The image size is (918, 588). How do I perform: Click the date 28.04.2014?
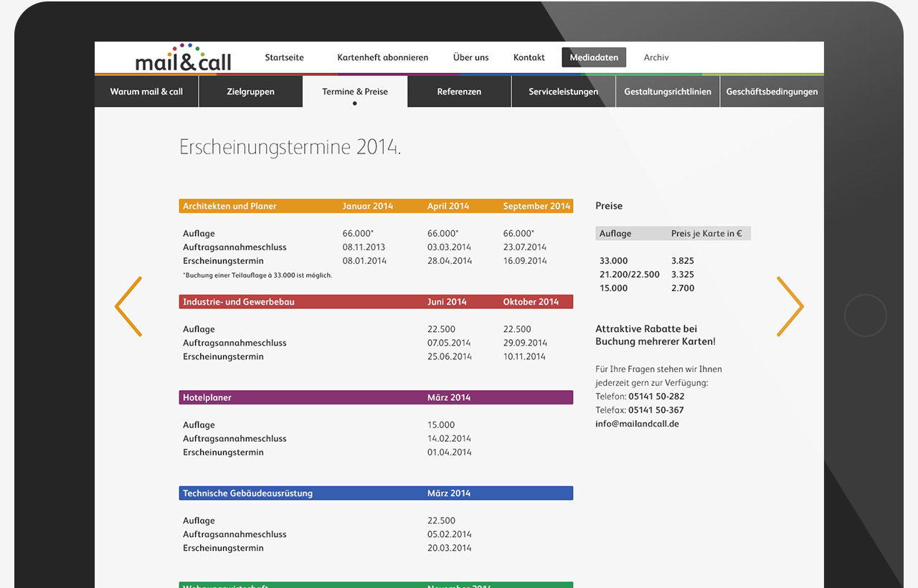click(450, 261)
